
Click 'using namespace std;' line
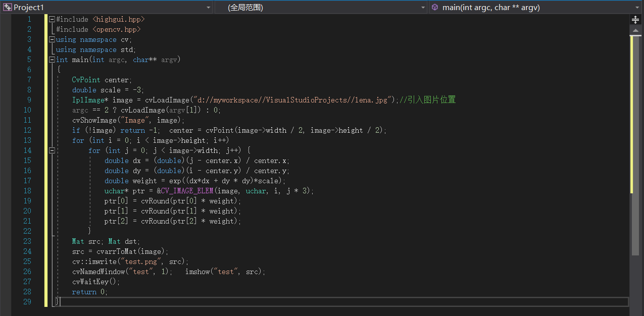(x=96, y=49)
